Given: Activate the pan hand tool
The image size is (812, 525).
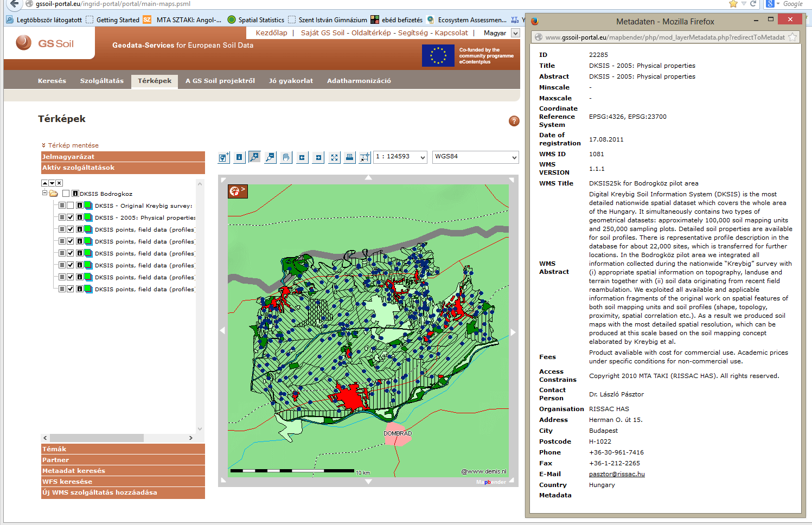Looking at the screenshot, I should pos(286,157).
